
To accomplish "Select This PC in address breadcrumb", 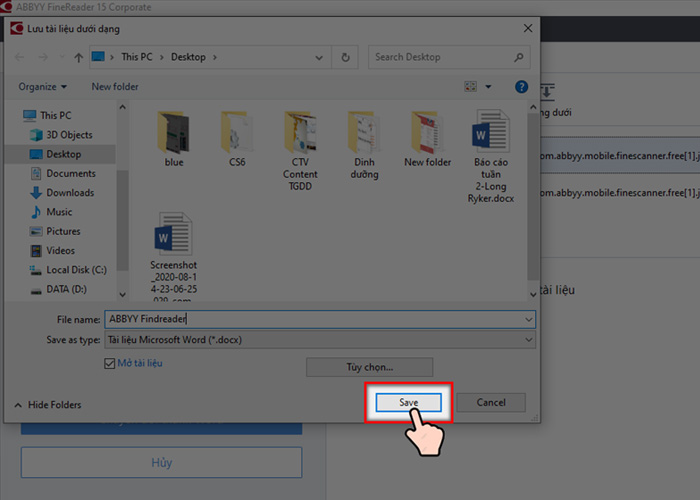I will [137, 57].
